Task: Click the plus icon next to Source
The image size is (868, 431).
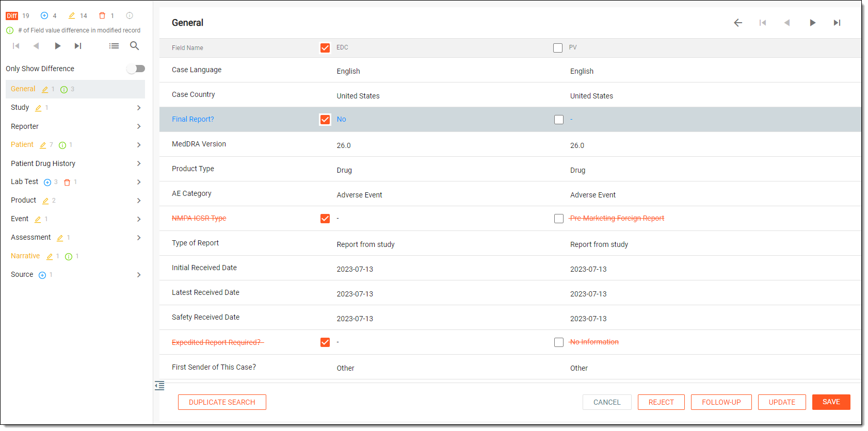Action: (42, 275)
